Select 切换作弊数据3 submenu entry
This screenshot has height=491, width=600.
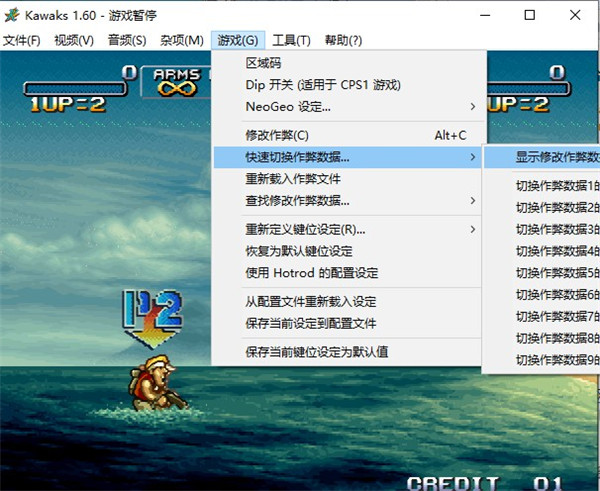click(542, 229)
